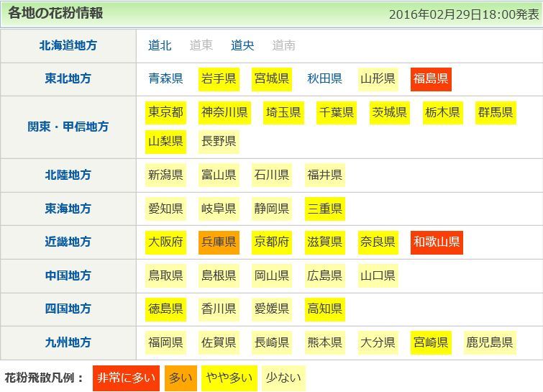Open the 福島県 pollen information link

(x=431, y=79)
